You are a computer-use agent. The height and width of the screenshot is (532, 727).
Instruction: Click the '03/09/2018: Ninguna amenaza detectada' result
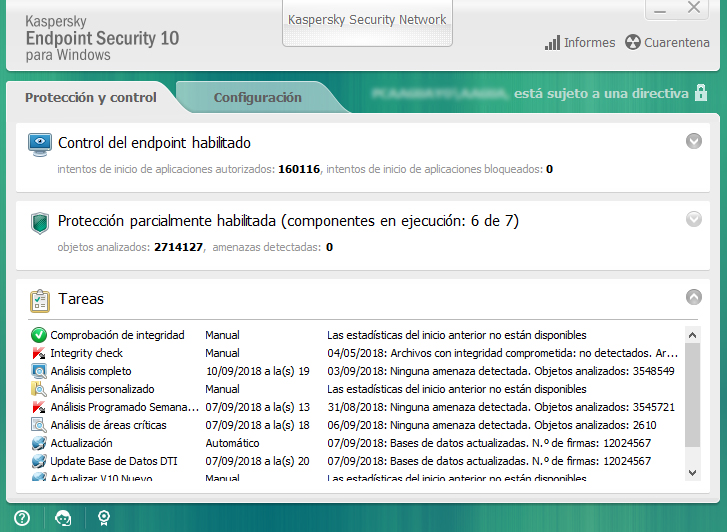pyautogui.click(x=501, y=371)
